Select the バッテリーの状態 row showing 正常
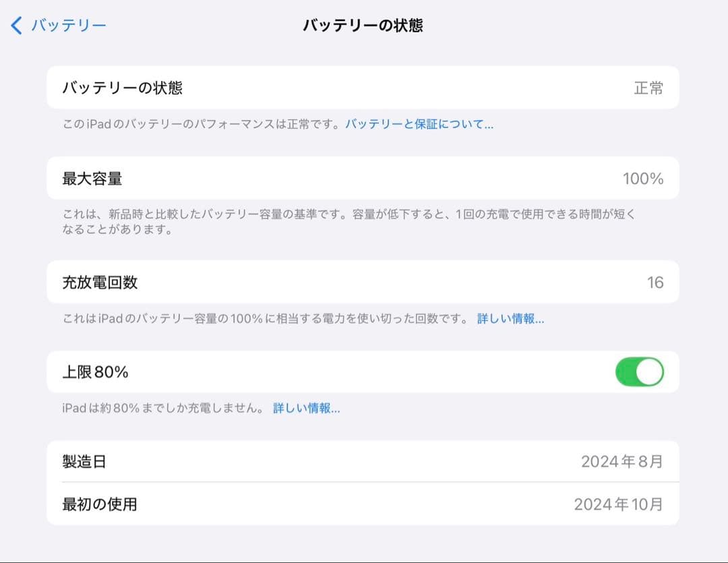The height and width of the screenshot is (563, 728). (x=270, y=88)
